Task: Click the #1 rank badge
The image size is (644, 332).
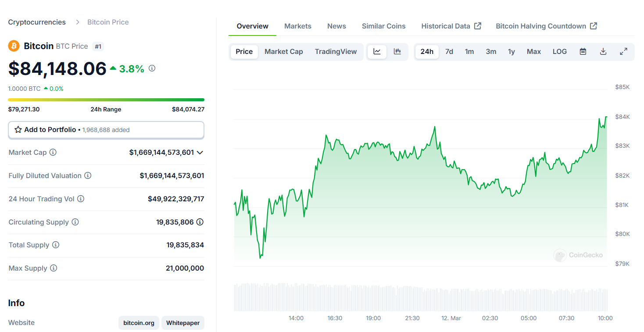Action: 98,46
